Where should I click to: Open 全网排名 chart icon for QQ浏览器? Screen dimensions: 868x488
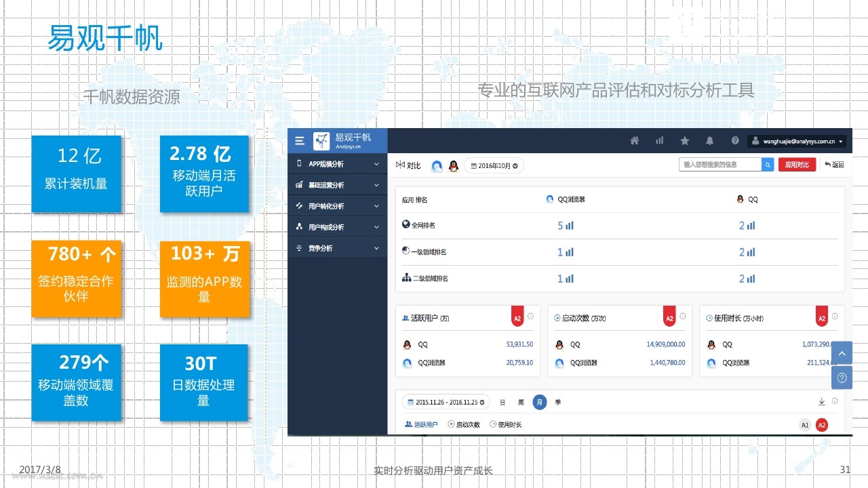point(570,226)
